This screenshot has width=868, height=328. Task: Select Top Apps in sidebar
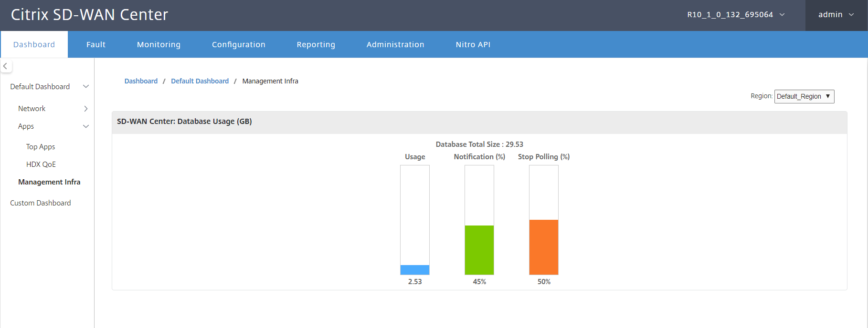pos(41,147)
